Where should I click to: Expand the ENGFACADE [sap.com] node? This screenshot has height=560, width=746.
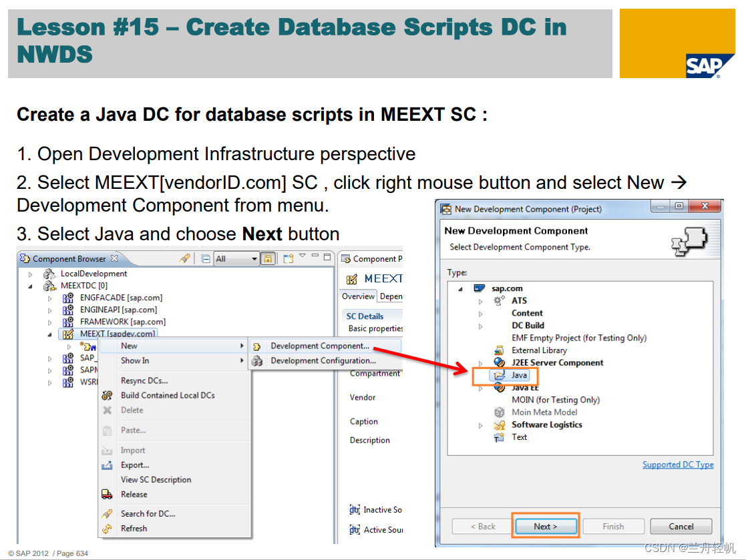click(x=49, y=298)
